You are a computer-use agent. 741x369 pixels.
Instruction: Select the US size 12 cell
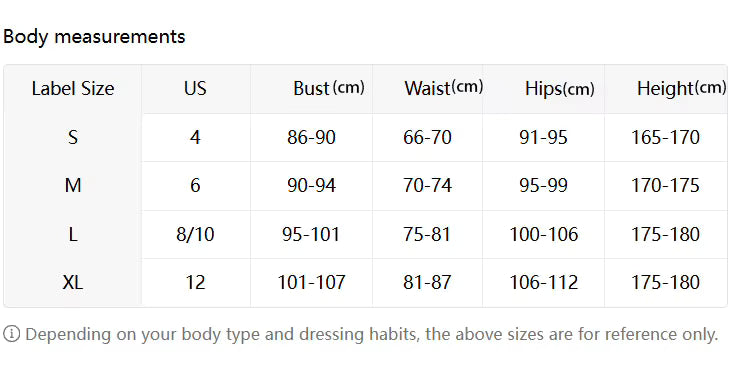coord(195,283)
